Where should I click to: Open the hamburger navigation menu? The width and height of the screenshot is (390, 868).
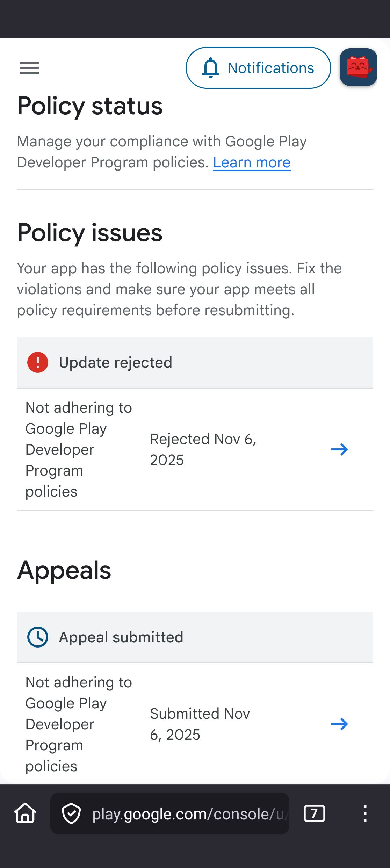pyautogui.click(x=29, y=68)
